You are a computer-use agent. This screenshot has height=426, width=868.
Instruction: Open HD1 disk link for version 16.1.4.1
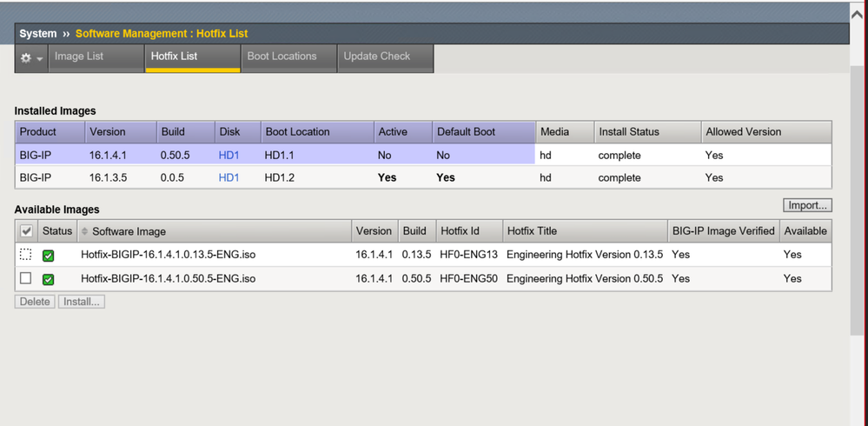point(229,156)
